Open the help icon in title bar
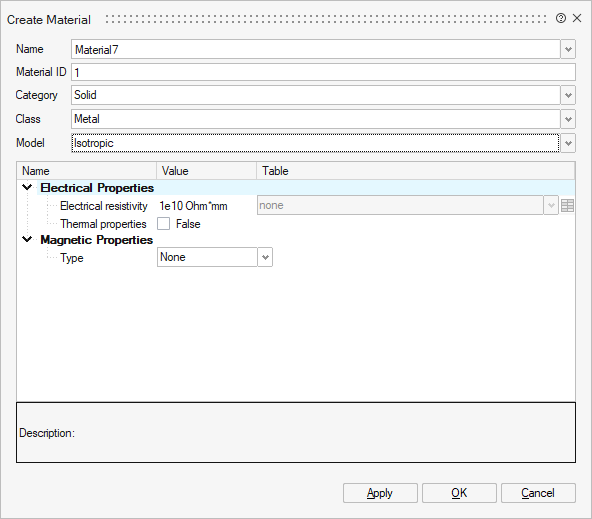The image size is (592, 519). coord(561,18)
